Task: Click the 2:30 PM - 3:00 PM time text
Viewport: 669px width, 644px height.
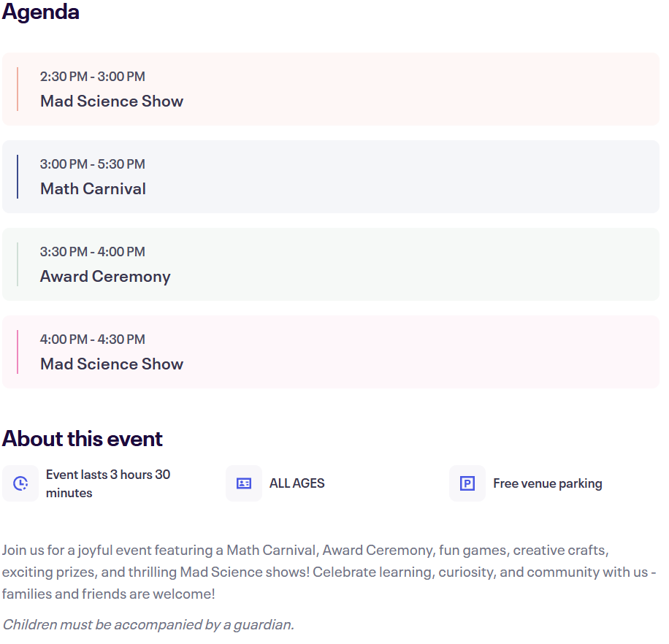Action: point(93,77)
